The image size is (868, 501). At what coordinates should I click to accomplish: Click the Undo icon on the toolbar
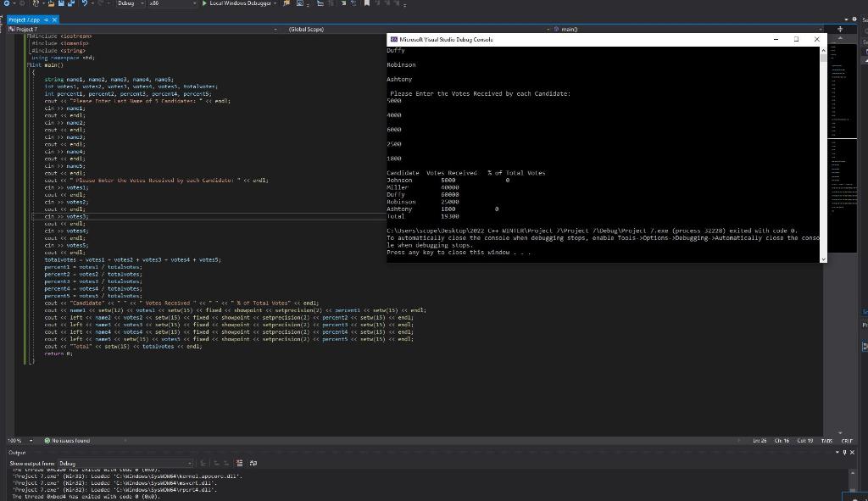coord(85,3)
